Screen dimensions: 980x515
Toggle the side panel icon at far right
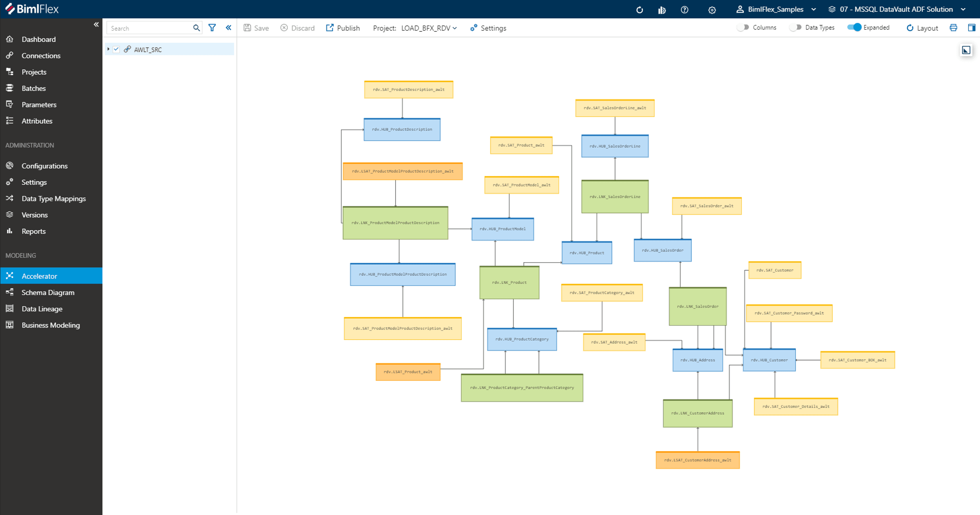(x=971, y=28)
